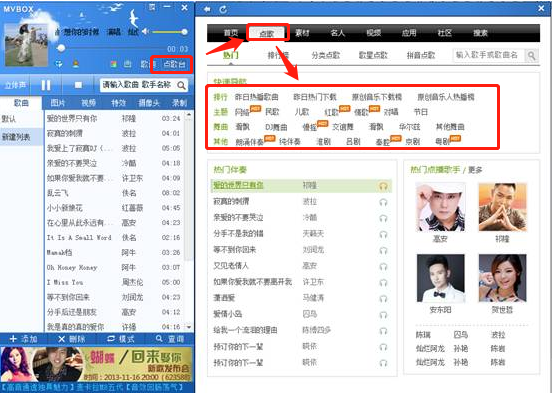Click the lamp-shaped icon beside the heart
This screenshot has width=553, height=395.
75,64
